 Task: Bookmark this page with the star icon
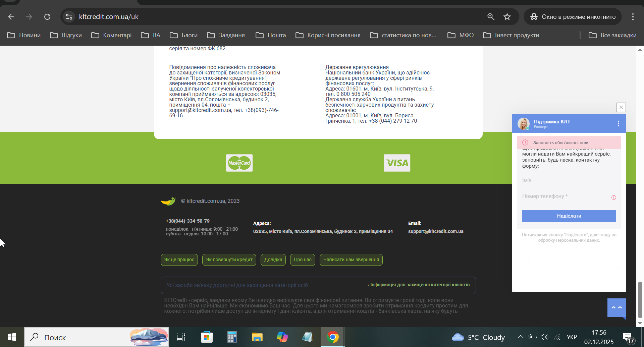(x=507, y=17)
